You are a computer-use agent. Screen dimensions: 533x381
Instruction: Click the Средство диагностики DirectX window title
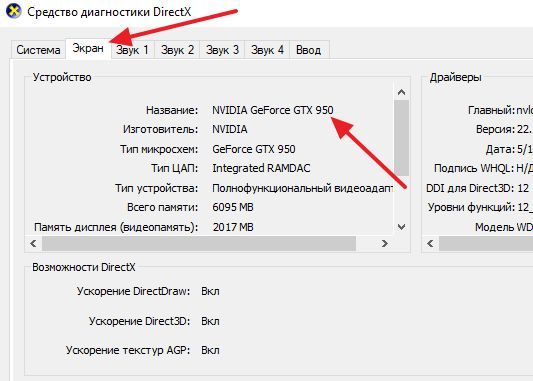(109, 12)
